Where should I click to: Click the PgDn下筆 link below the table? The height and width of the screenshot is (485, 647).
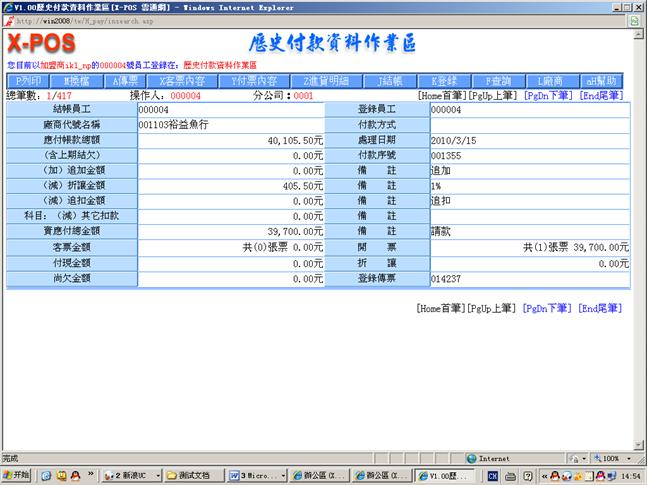547,309
